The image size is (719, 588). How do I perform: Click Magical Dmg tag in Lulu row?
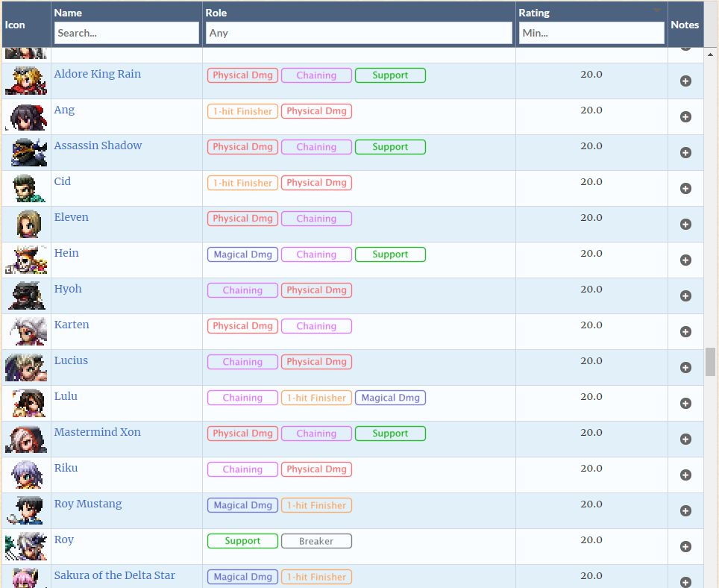click(x=390, y=397)
